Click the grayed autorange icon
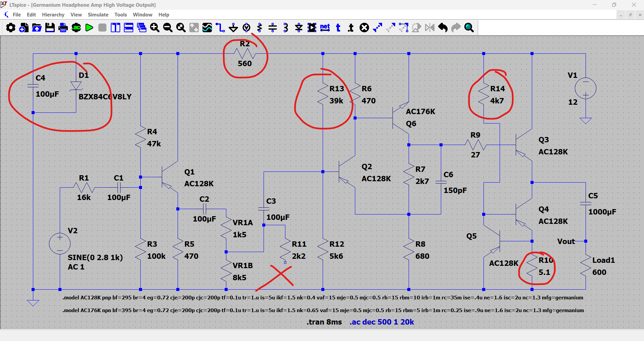The image size is (644, 341). (194, 28)
